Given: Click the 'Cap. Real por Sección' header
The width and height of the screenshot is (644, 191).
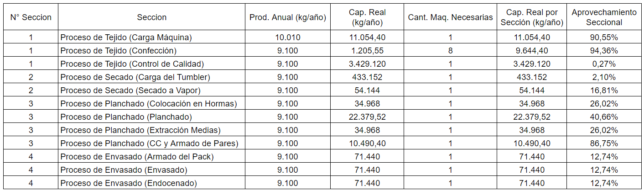Looking at the screenshot, I should coord(531,17).
